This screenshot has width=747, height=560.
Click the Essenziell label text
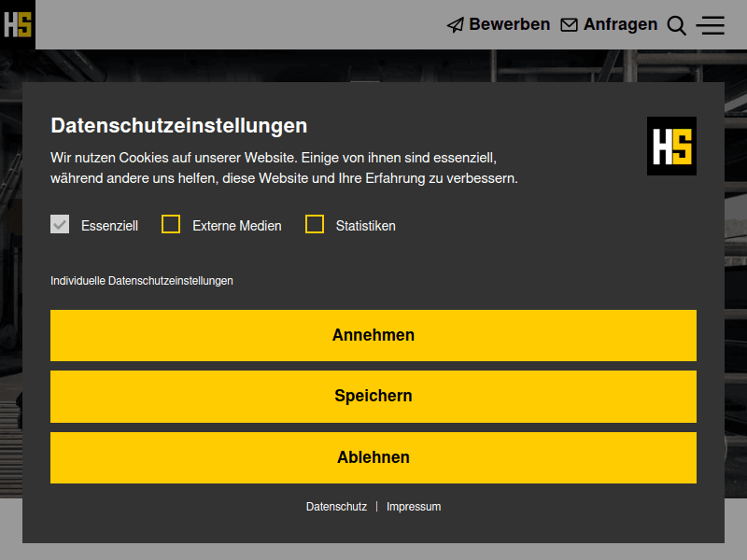click(109, 226)
